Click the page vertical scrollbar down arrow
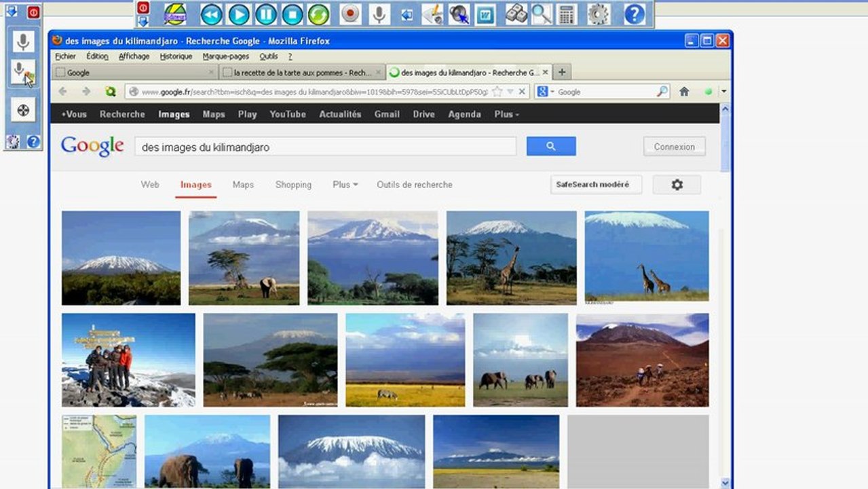The width and height of the screenshot is (868, 489). [x=725, y=483]
